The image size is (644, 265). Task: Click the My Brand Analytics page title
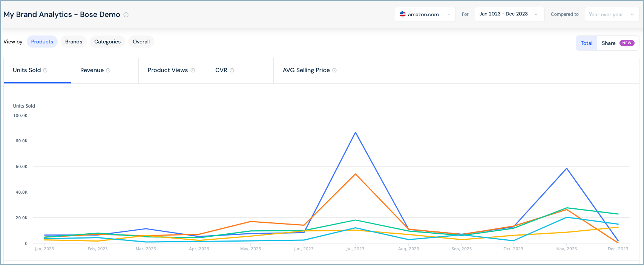pos(62,14)
